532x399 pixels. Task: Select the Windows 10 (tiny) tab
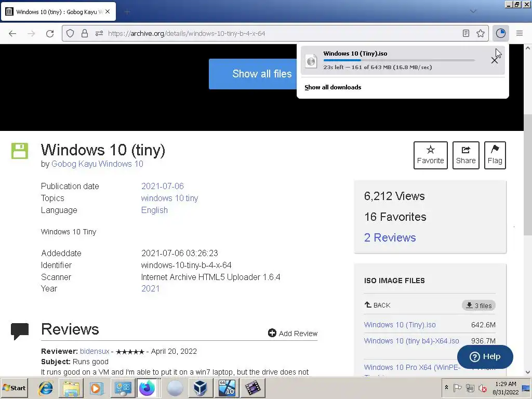58,11
